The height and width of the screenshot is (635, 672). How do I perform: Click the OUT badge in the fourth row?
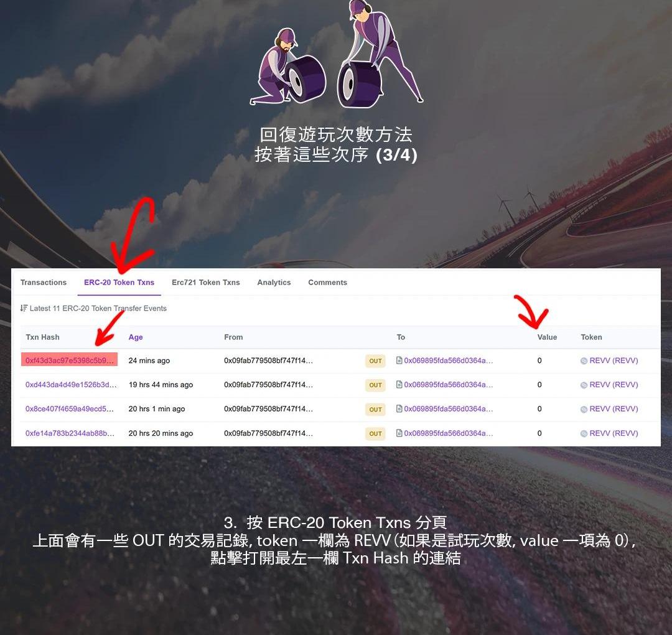(x=375, y=433)
